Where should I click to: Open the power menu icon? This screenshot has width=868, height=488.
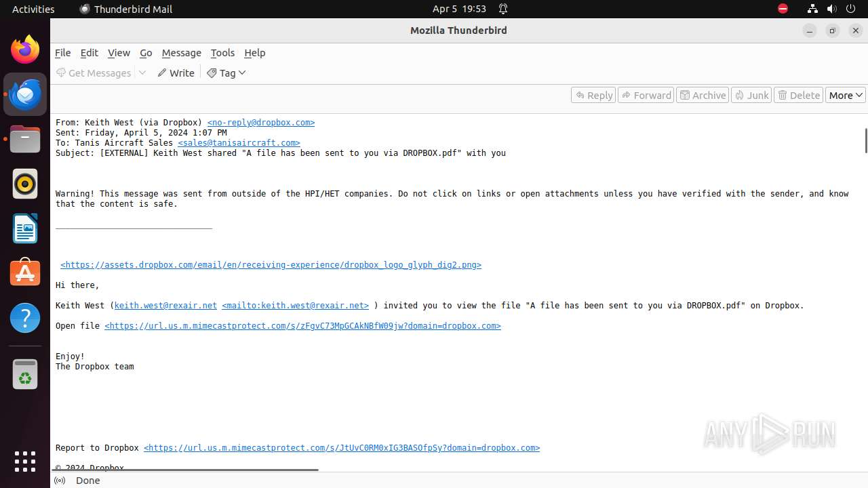852,9
